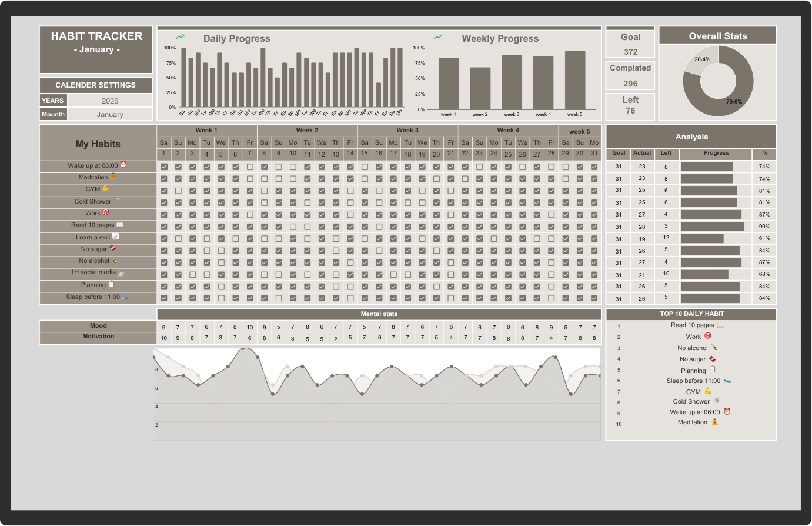Click the Learn a skill 61% progress bar
This screenshot has height=526, width=812.
click(702, 238)
